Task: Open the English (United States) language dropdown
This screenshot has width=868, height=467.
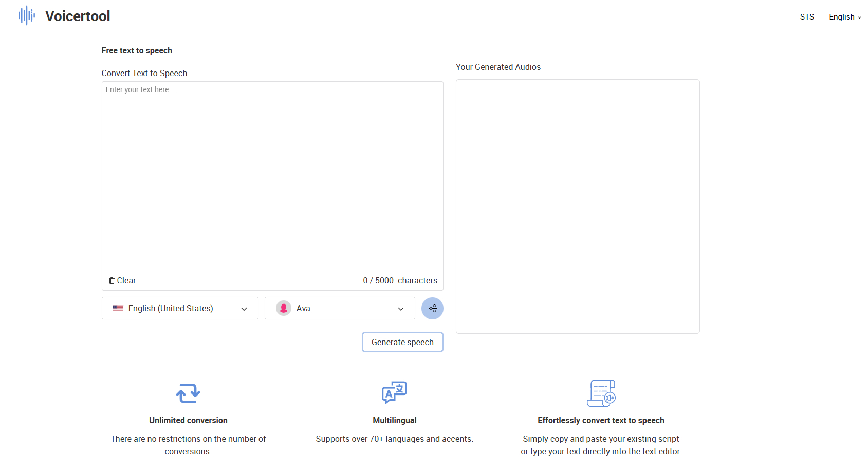Action: pos(180,308)
